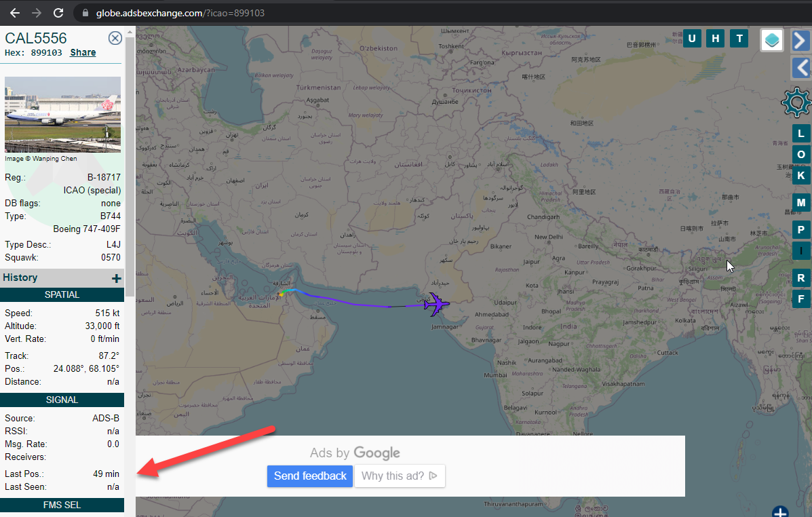Image resolution: width=812 pixels, height=517 pixels.
Task: Open the B-18717 aircraft photo thumbnail
Action: (62, 115)
